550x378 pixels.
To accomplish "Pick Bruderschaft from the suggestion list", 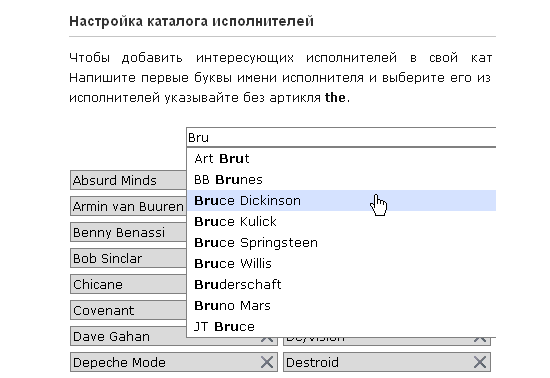I will coord(341,284).
